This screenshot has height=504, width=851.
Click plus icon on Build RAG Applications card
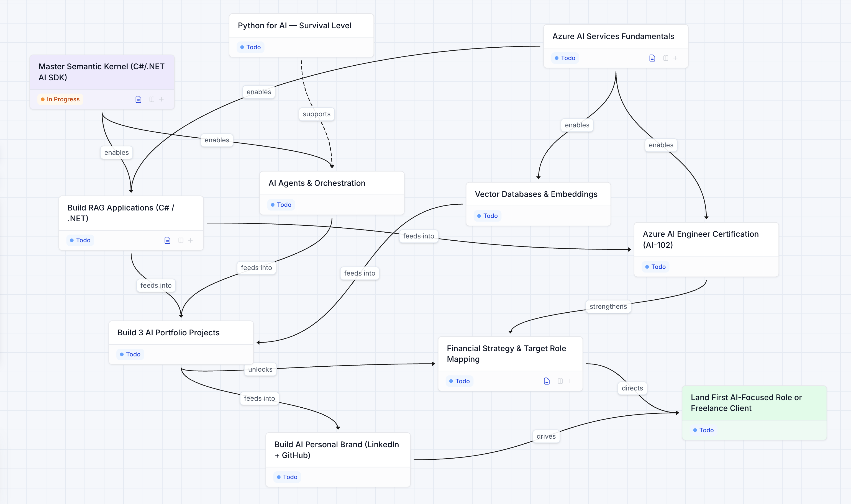point(190,240)
